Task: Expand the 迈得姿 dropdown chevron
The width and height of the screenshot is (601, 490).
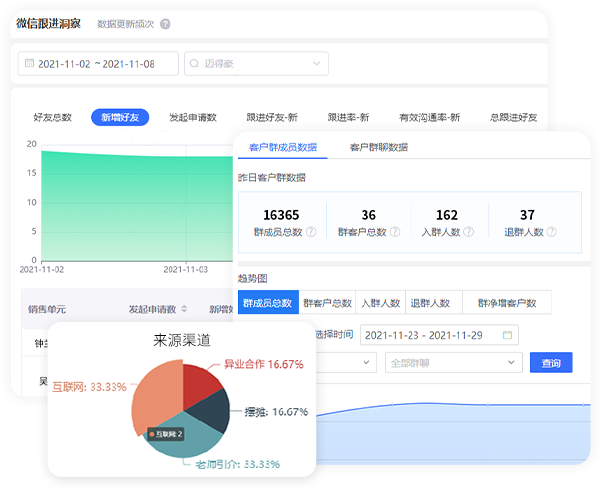Action: [x=318, y=64]
